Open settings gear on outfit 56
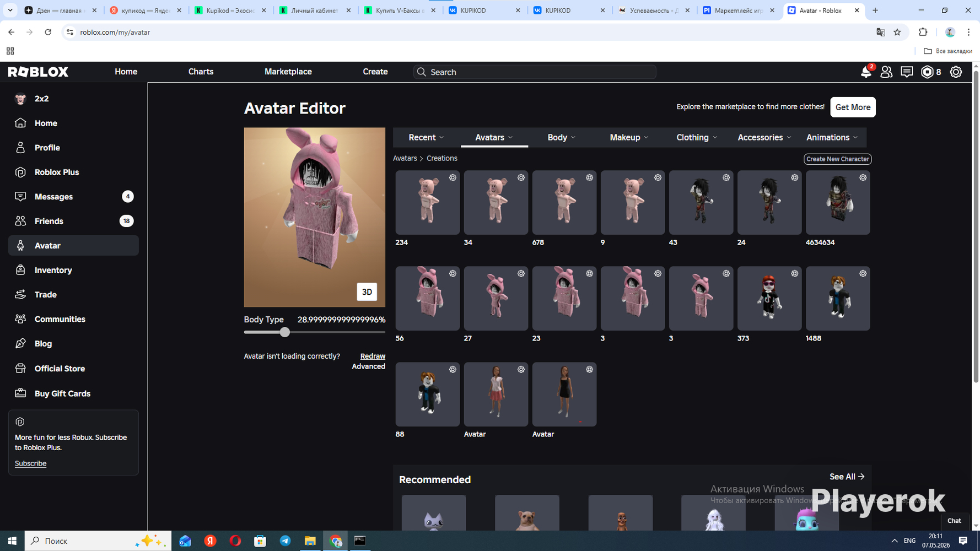This screenshot has width=980, height=551. (x=453, y=273)
